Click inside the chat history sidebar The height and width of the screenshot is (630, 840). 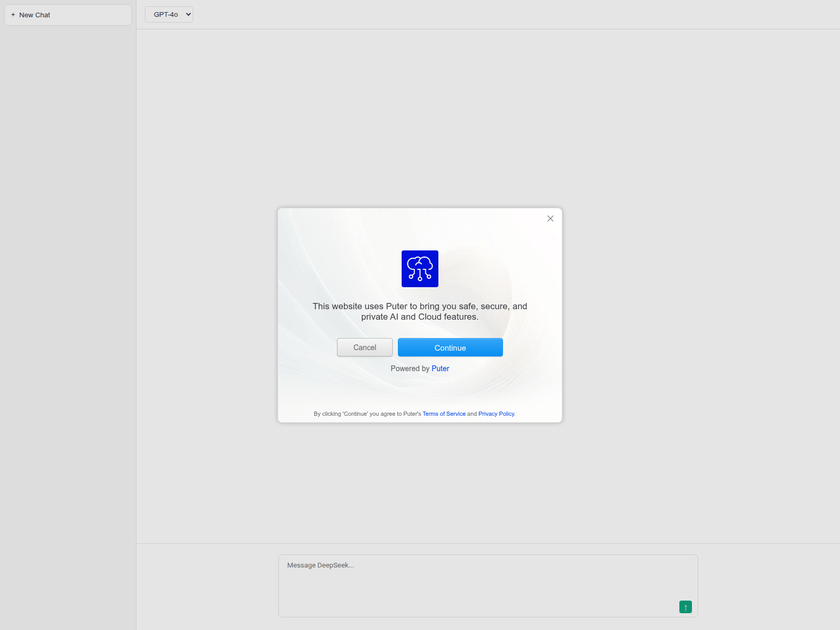click(x=67, y=315)
